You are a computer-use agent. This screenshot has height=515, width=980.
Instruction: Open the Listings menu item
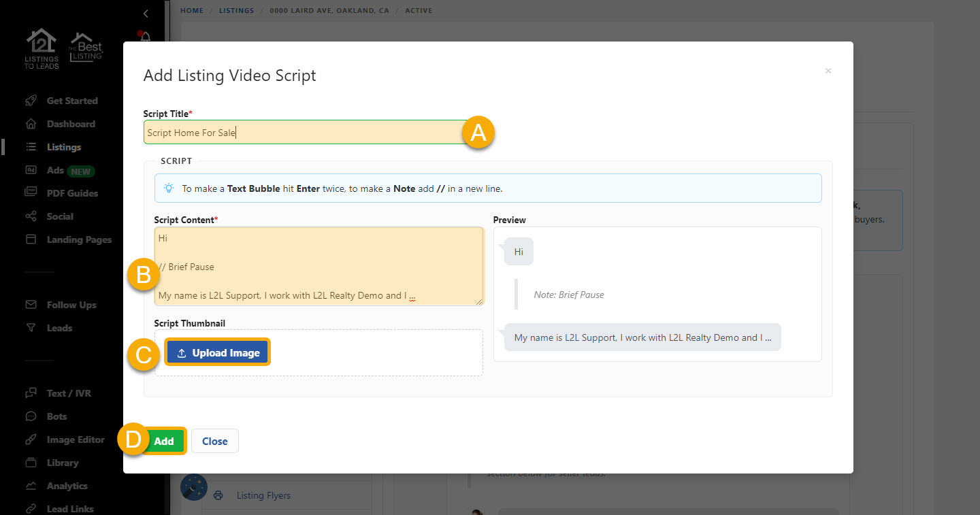click(x=63, y=147)
